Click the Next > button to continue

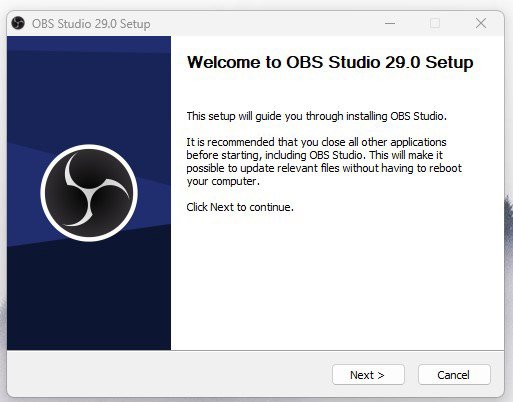368,375
